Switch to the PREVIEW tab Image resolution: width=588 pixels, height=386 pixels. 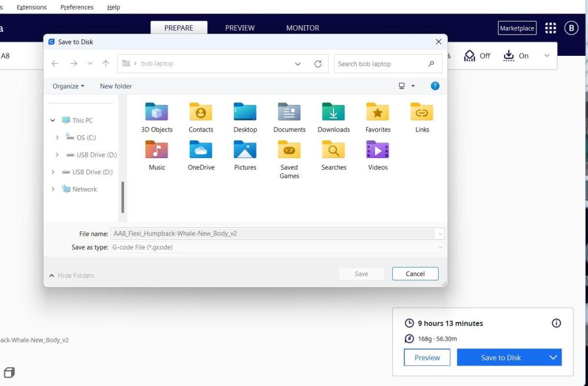click(240, 28)
